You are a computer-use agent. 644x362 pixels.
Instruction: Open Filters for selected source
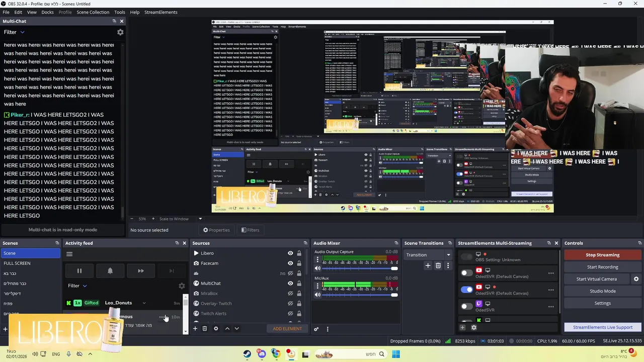click(250, 230)
